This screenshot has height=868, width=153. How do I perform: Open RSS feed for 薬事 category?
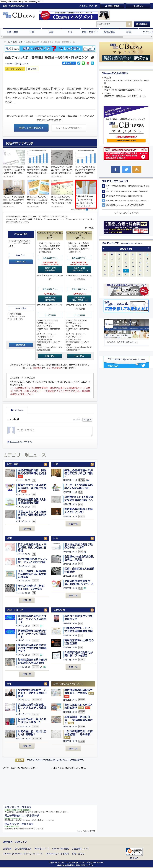pos(46,538)
